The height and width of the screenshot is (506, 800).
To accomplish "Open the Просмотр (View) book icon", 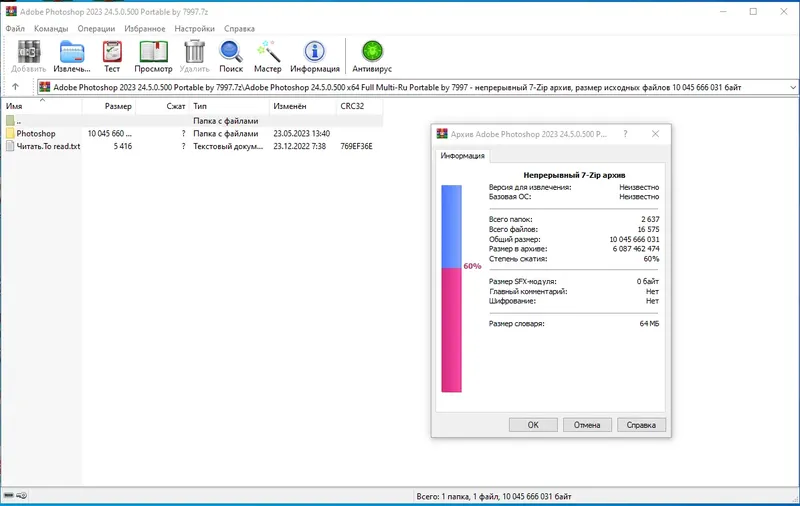I will [x=154, y=52].
